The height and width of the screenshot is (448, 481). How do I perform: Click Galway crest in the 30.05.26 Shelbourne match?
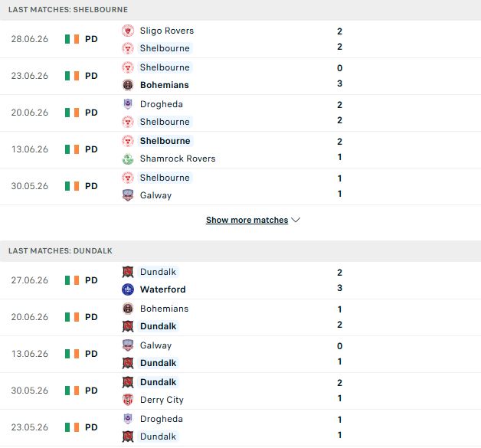[128, 195]
